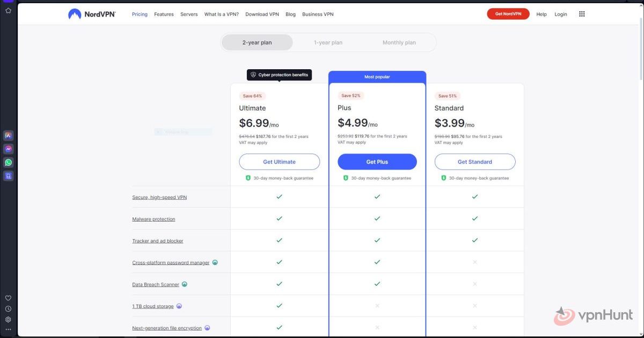This screenshot has height=338, width=644.
Task: Click the Get Ultimate button
Action: tap(279, 161)
